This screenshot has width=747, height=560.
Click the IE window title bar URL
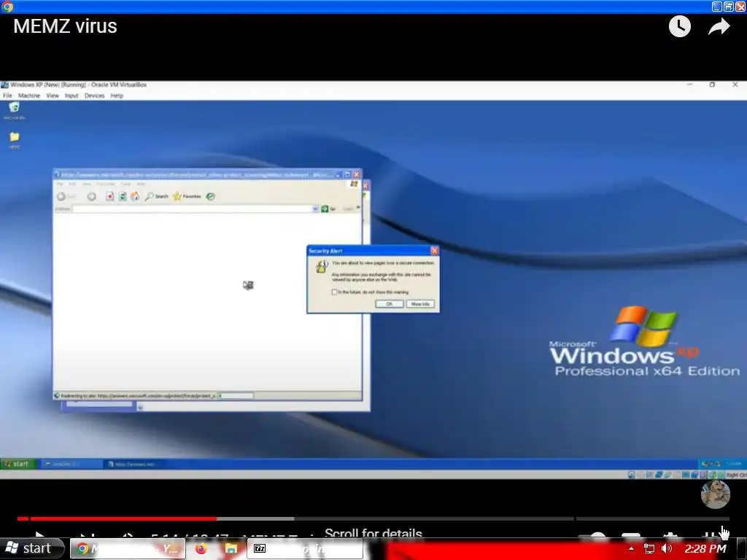[196, 175]
